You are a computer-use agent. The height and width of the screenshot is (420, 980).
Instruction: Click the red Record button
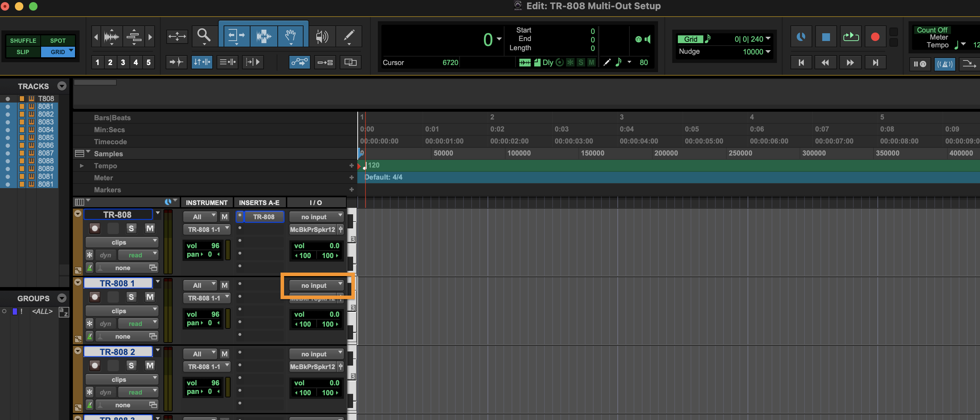[x=875, y=37]
